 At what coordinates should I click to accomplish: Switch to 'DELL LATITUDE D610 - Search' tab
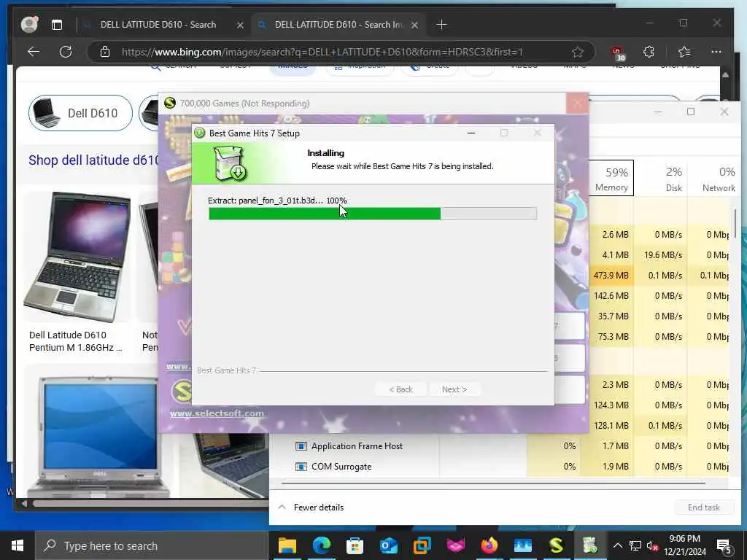[x=158, y=24]
